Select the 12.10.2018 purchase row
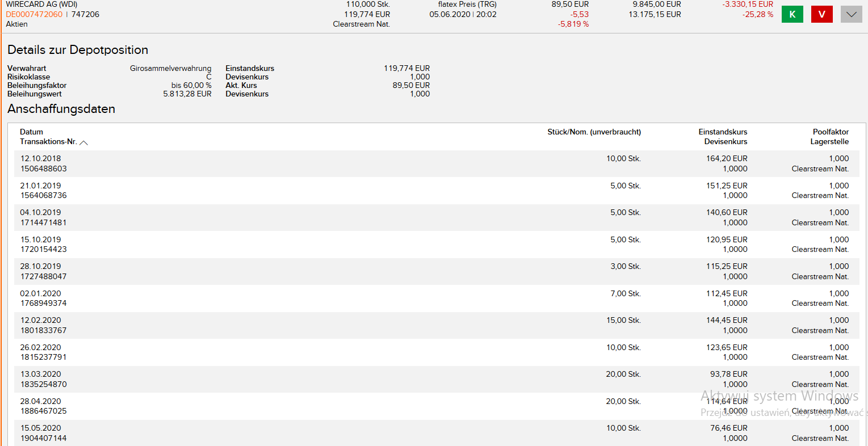 (x=40, y=159)
